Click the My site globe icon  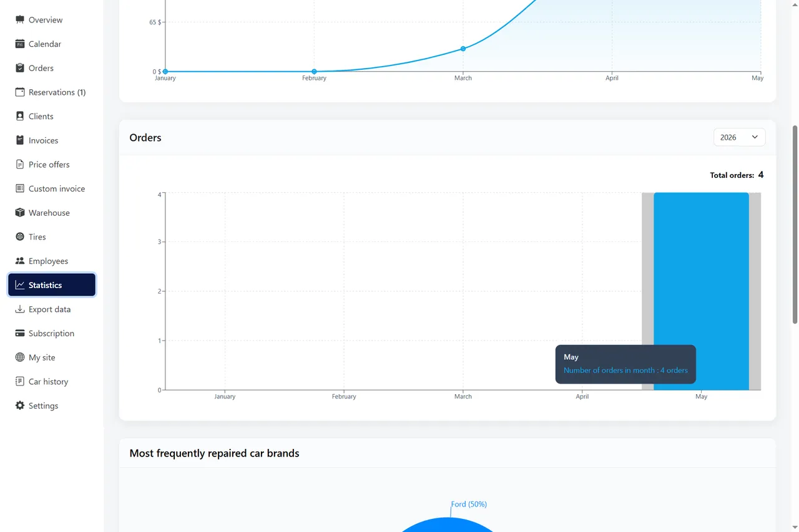20,357
